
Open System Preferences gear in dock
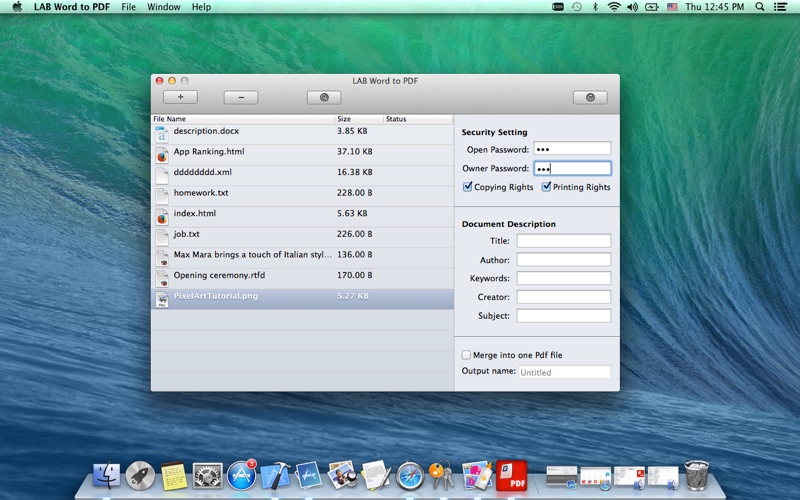[208, 476]
